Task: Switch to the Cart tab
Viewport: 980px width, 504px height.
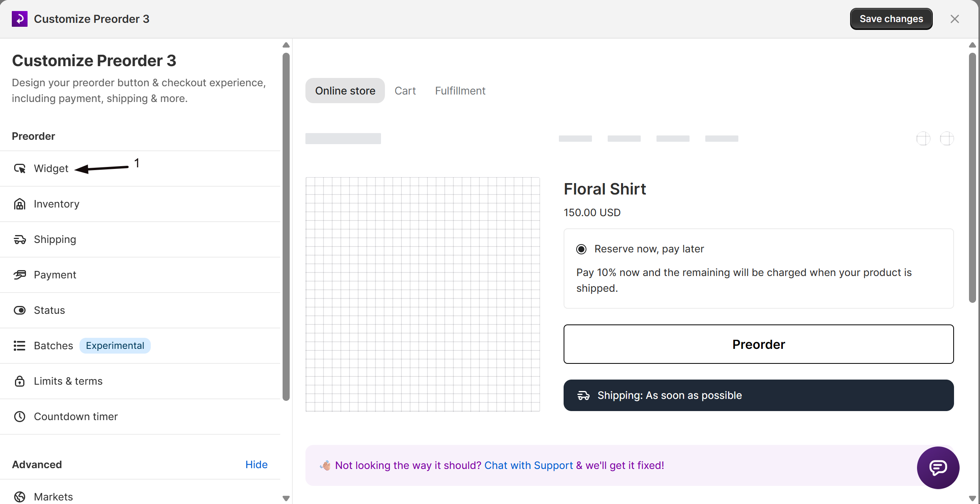Action: (405, 91)
